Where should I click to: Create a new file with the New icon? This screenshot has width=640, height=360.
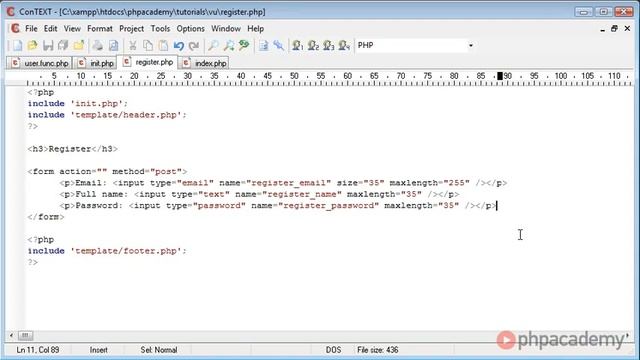pyautogui.click(x=18, y=45)
